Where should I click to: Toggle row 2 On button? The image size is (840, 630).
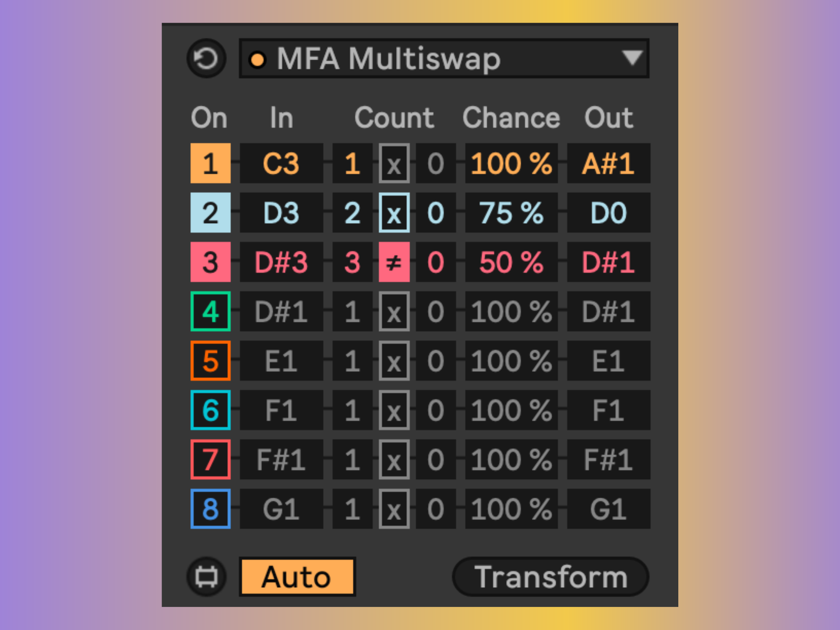[x=210, y=213]
